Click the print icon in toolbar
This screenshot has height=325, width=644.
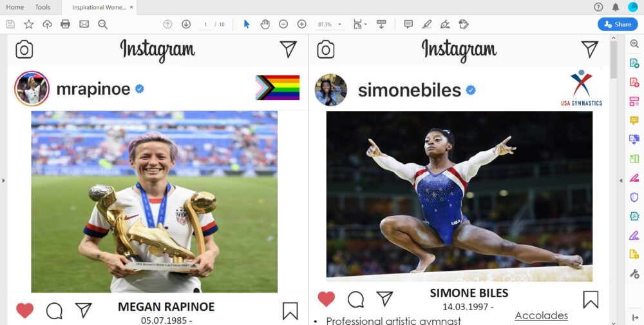(65, 25)
